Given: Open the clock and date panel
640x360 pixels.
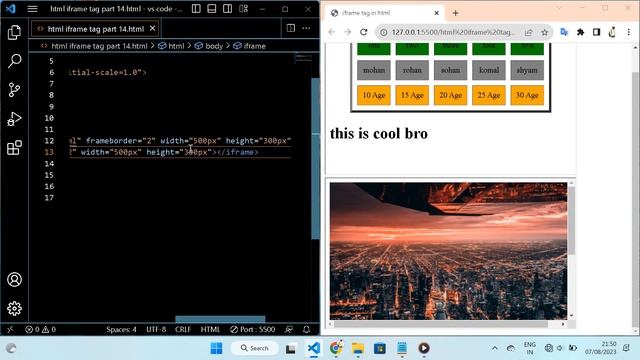Looking at the screenshot, I should tap(600, 348).
